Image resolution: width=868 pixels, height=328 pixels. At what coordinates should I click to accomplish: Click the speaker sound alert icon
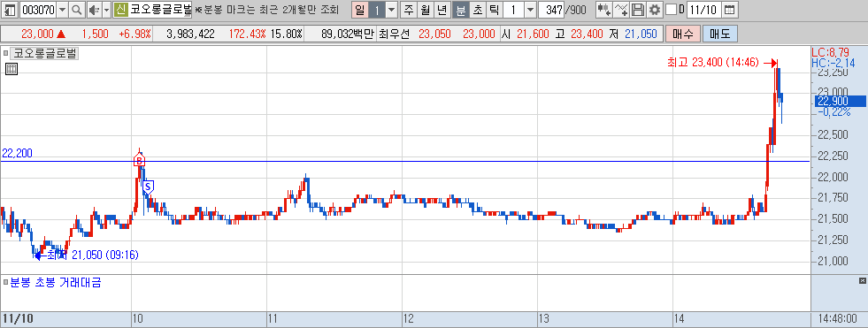[x=94, y=10]
